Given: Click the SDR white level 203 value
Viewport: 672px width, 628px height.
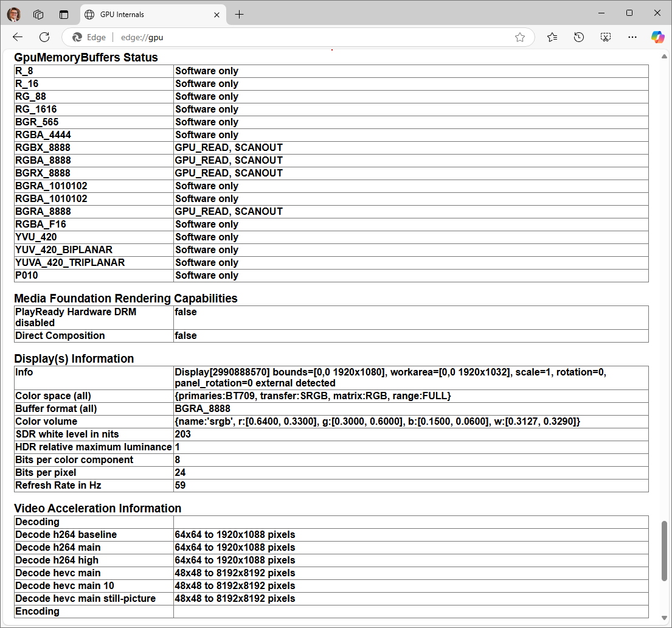Looking at the screenshot, I should point(182,434).
